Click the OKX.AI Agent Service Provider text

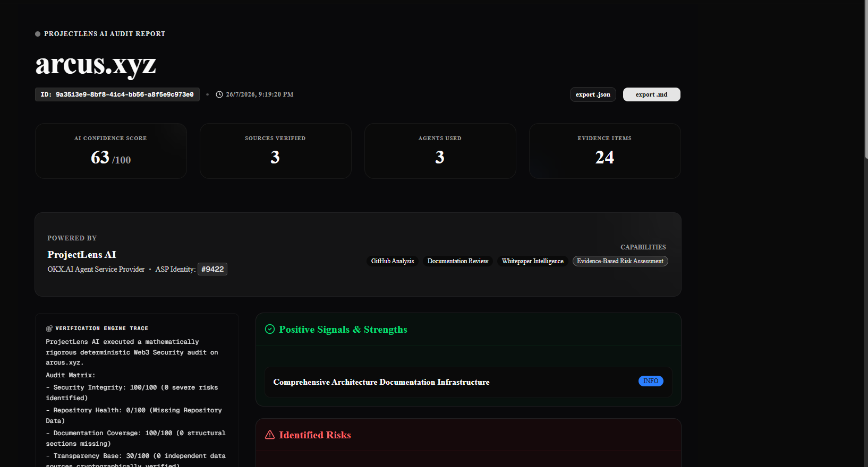96,269
